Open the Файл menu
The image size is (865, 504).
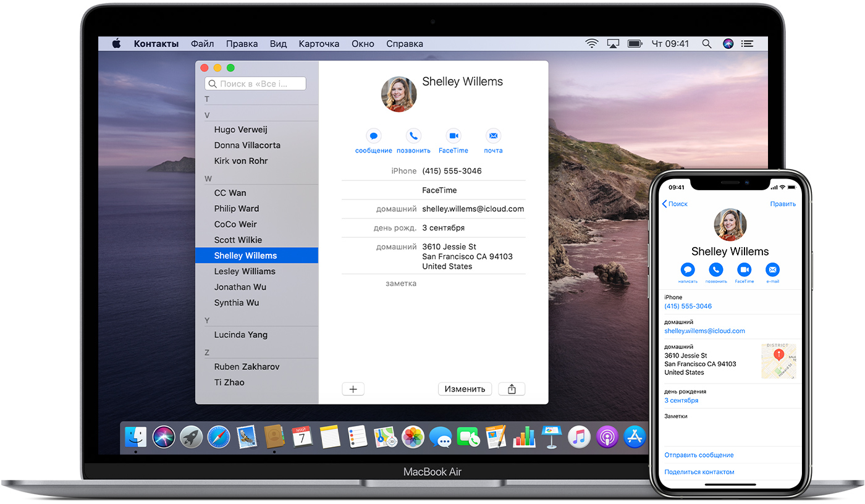click(x=202, y=44)
